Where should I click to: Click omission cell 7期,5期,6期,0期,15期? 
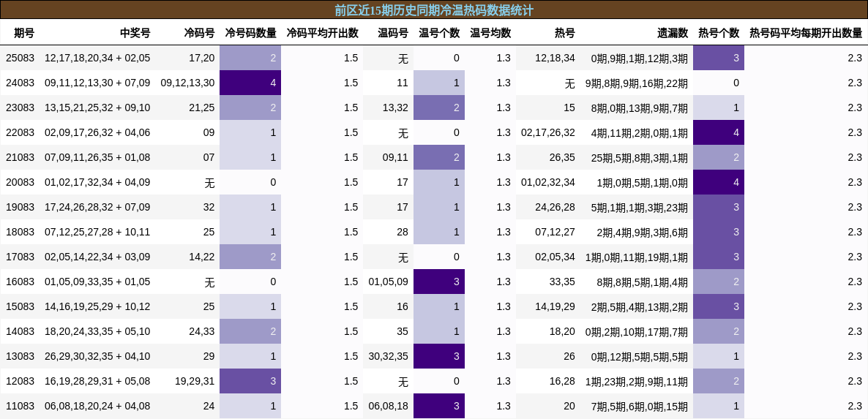pos(640,407)
